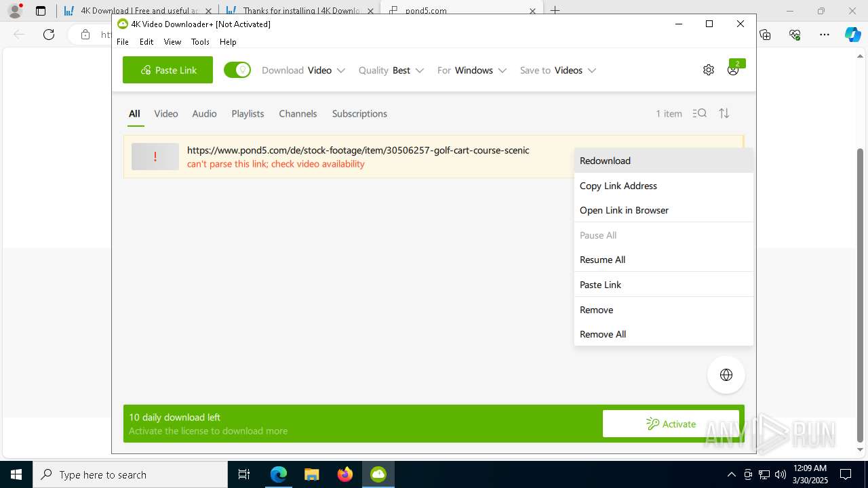Open the Edge profile icon
868x488 pixels.
[x=15, y=10]
